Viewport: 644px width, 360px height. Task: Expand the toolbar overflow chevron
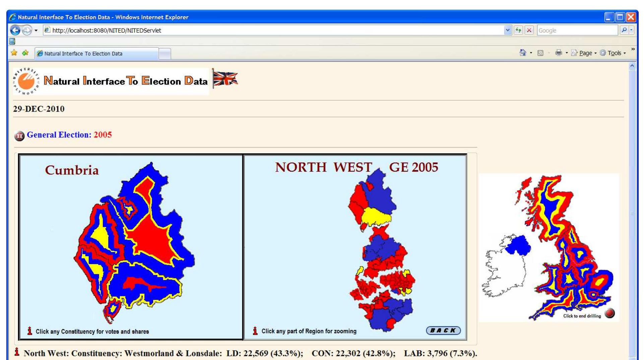pyautogui.click(x=633, y=49)
